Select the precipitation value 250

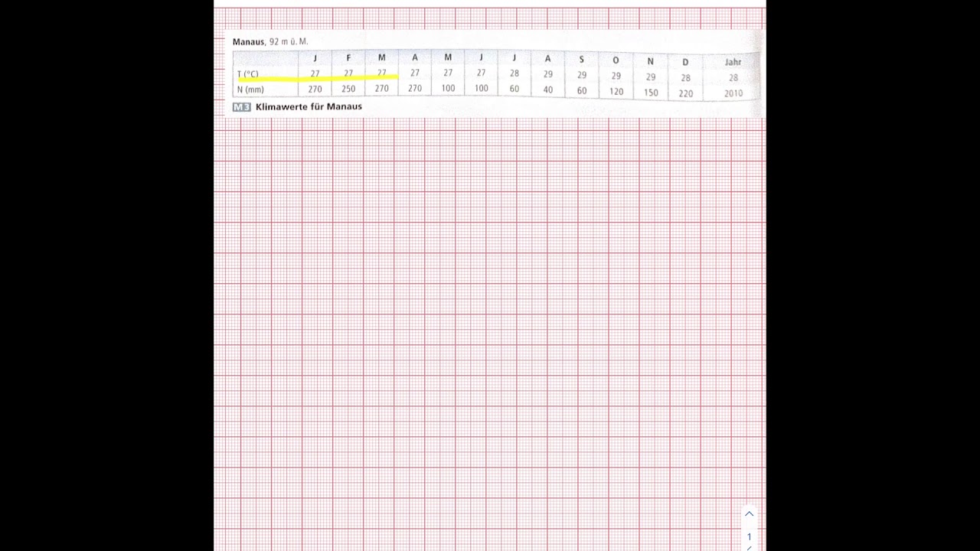point(348,89)
